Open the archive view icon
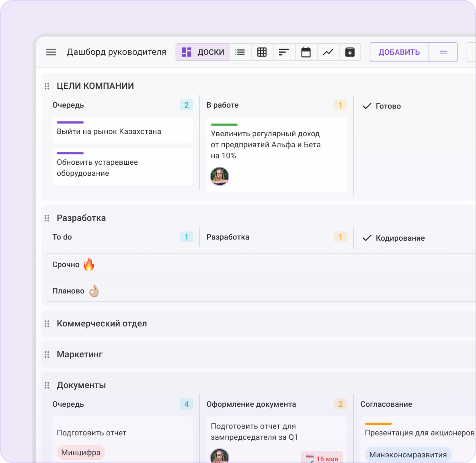 click(x=350, y=52)
